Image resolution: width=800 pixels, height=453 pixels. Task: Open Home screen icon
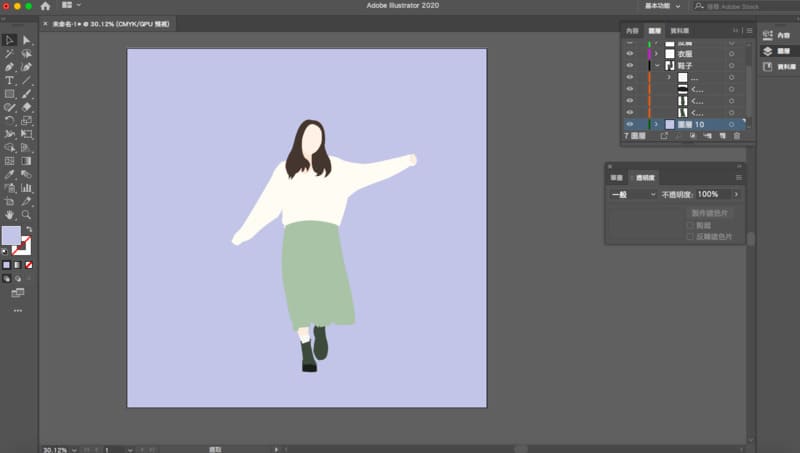45,6
